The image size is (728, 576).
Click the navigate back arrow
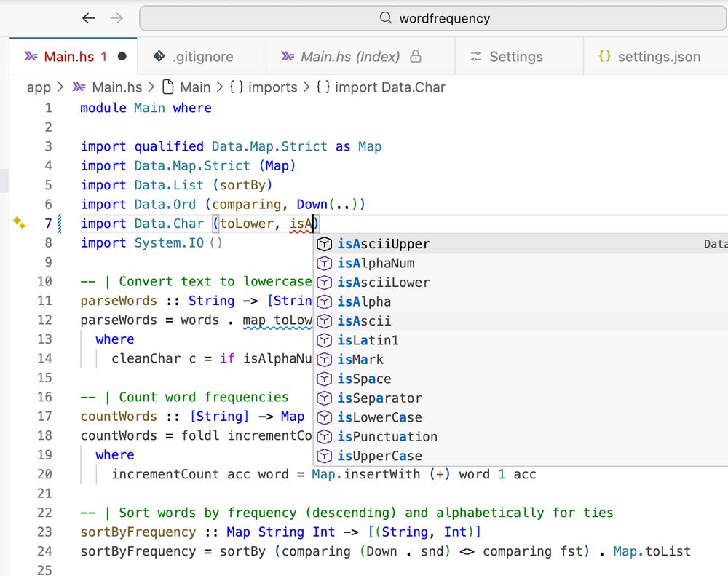tap(87, 18)
